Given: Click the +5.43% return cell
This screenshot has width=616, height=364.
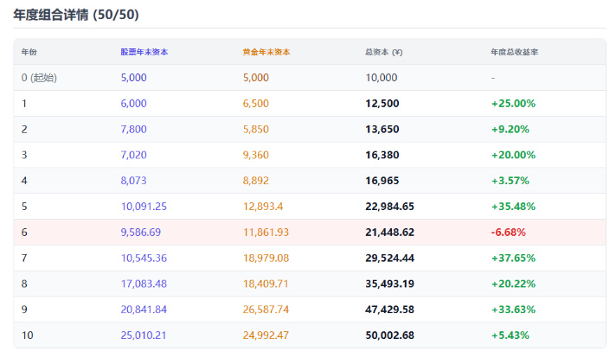Looking at the screenshot, I should coord(510,335).
